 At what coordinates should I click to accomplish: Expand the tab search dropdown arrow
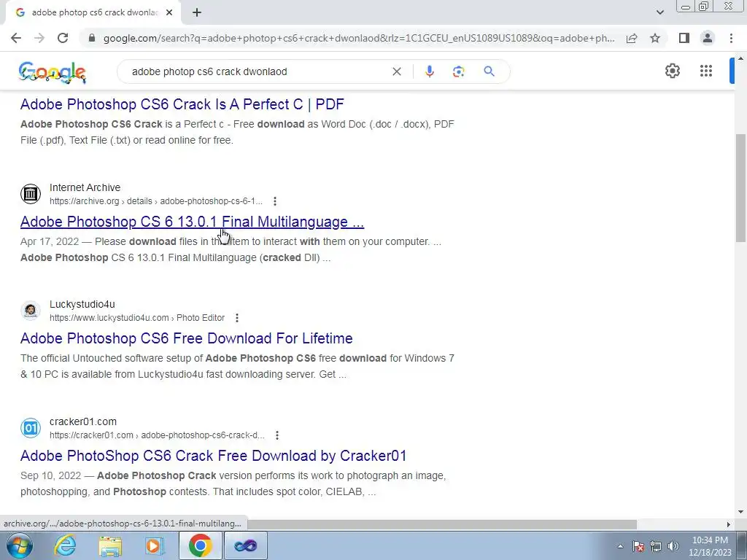tap(659, 12)
